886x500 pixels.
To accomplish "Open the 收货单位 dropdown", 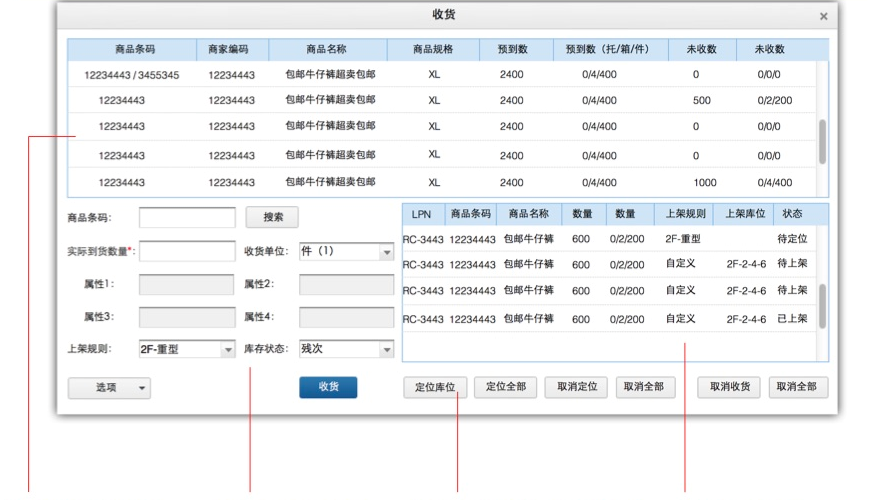I will coord(346,251).
